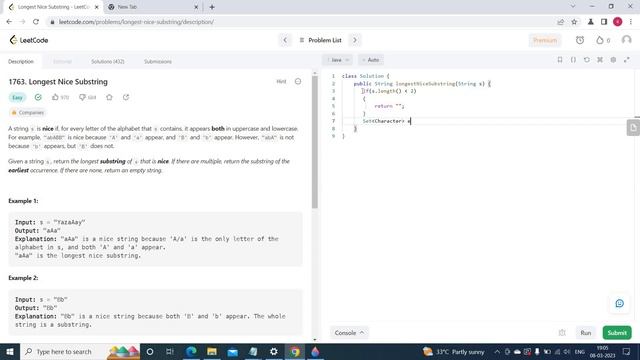
Task: Click the solved checkmark icon
Action: coord(38,97)
